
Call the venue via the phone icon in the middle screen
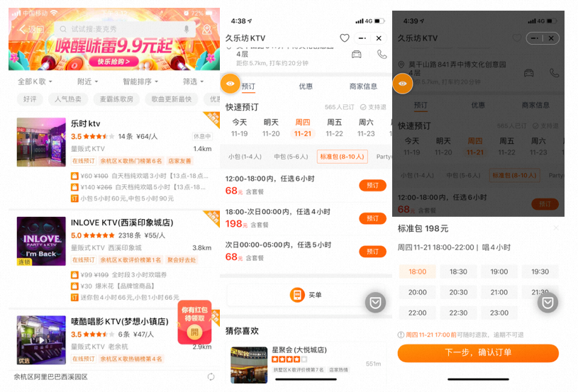pos(382,55)
